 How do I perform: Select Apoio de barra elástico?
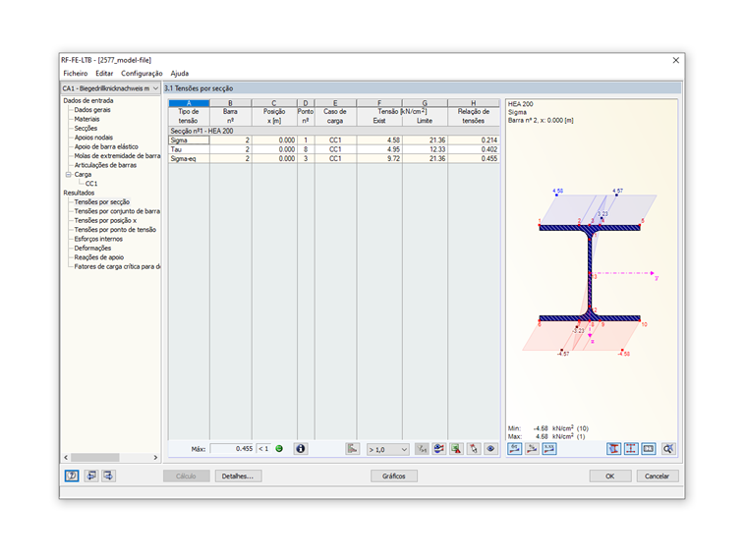(x=106, y=146)
